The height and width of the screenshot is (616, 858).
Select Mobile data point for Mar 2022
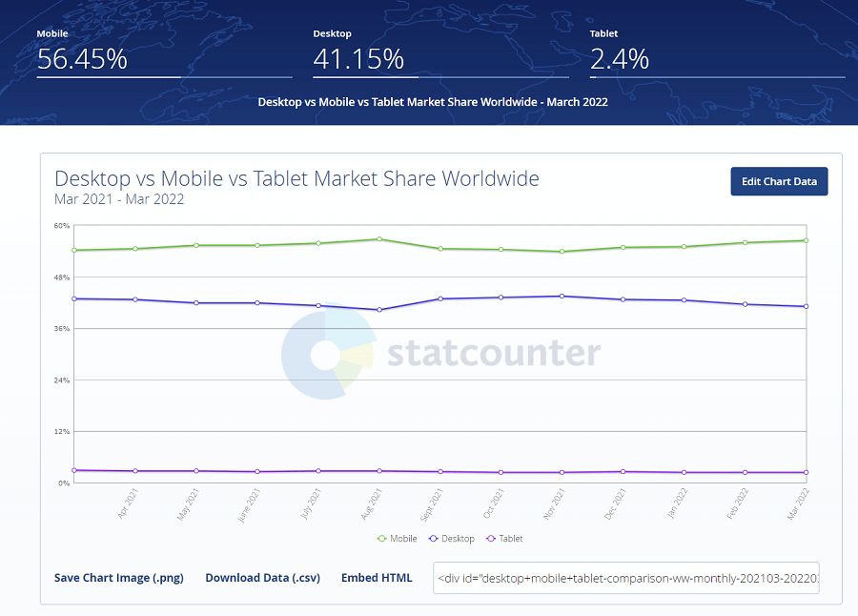[806, 240]
